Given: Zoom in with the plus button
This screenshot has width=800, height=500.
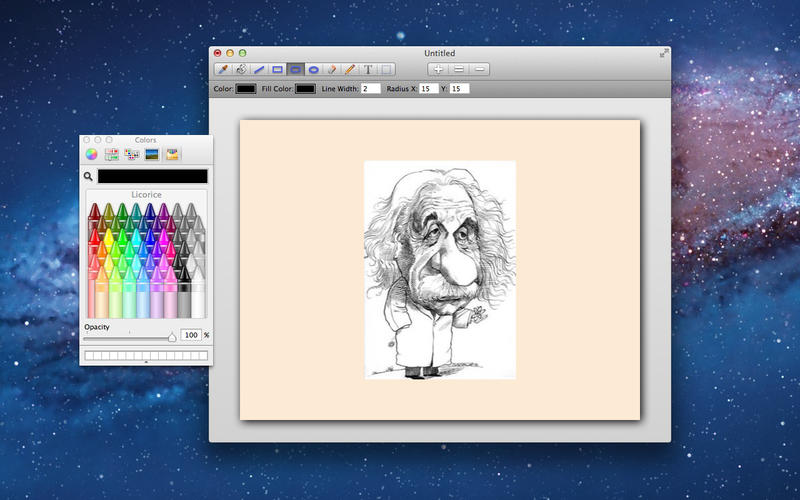Looking at the screenshot, I should point(438,69).
